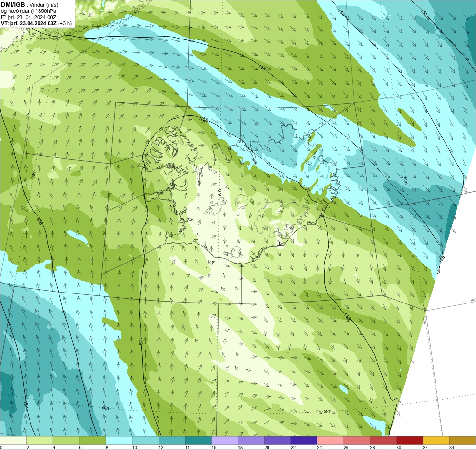Click the 10–12 m/s light teal swatch
Screen dimensions: 476x450
pyautogui.click(x=145, y=440)
